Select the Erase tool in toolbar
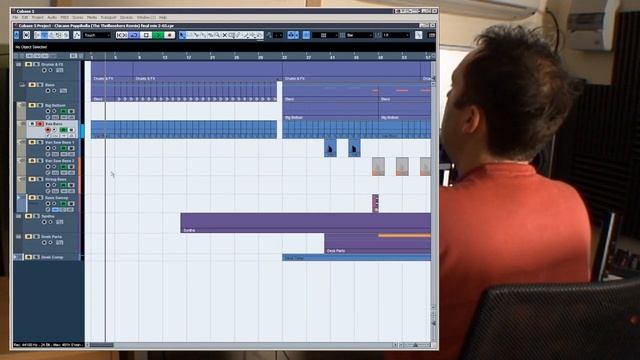This screenshot has height=360, width=640. click(210, 35)
